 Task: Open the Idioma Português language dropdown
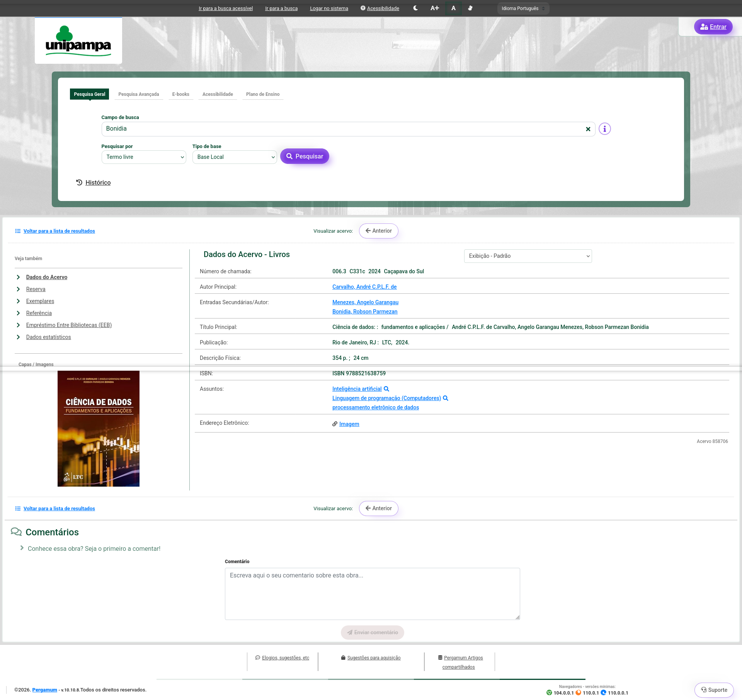tap(523, 9)
